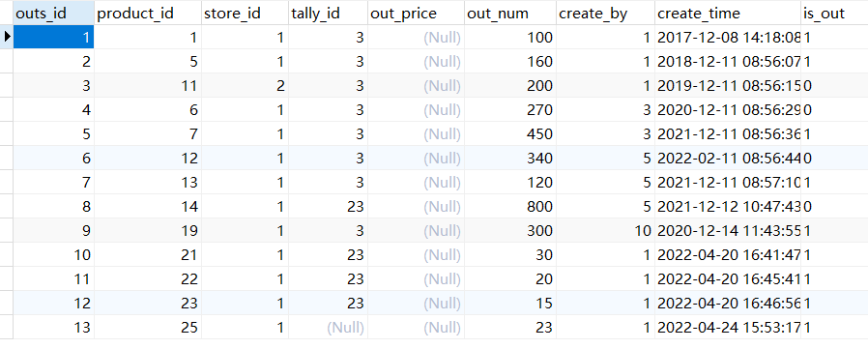The image size is (868, 349).
Task: Click create_time 2019-12-11 08:56:15
Action: (728, 86)
